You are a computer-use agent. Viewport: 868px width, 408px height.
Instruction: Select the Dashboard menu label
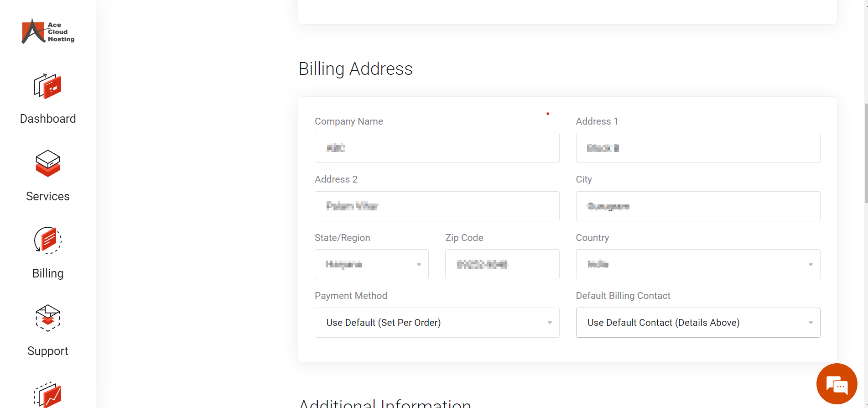[48, 119]
